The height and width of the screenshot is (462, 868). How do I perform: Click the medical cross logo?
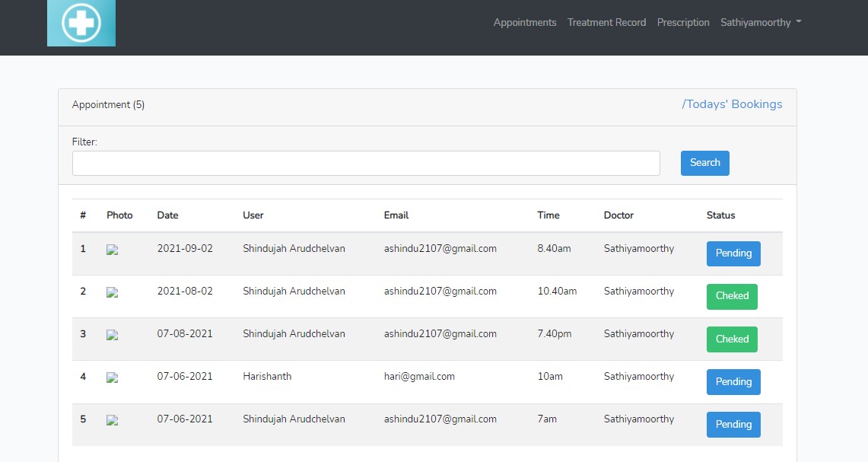point(81,23)
